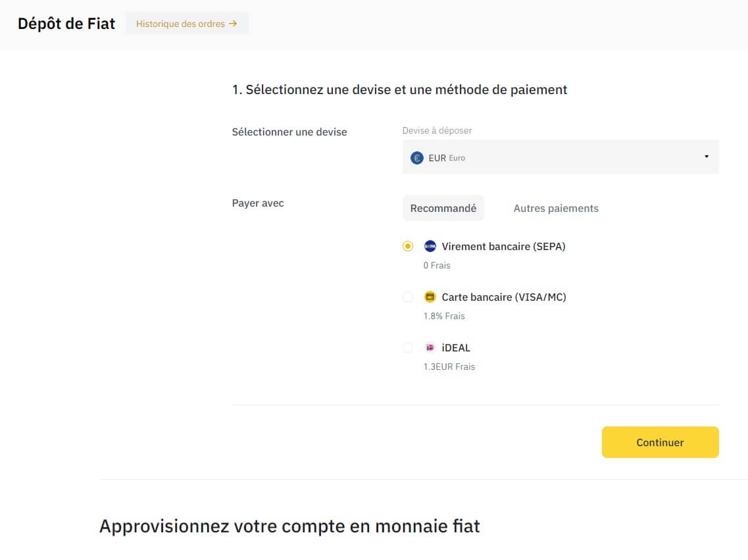Click the 1.8% Frais fee text

444,316
